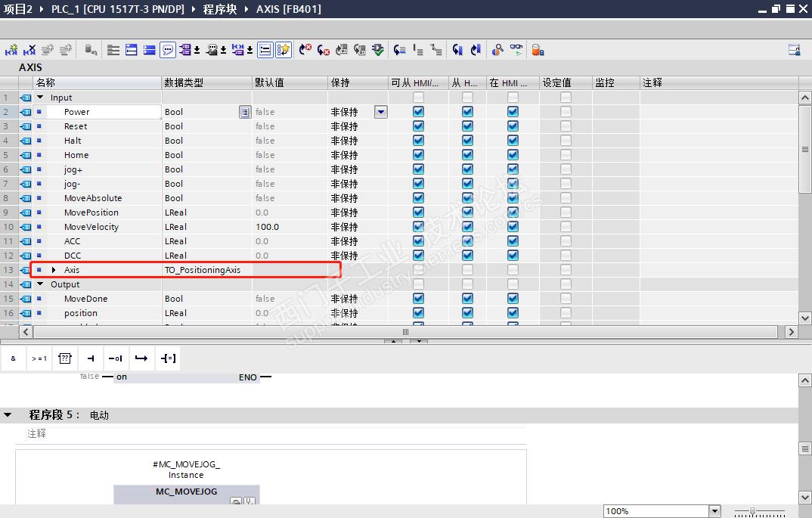Click the interface table horizontal scrollbar thumb
812x518 pixels.
pyautogui.click(x=405, y=332)
